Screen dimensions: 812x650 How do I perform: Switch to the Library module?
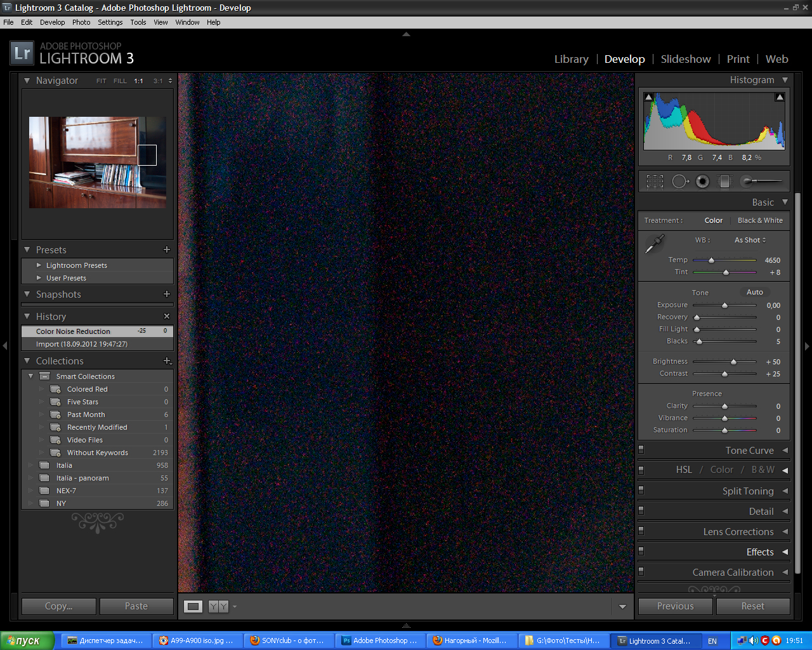571,59
